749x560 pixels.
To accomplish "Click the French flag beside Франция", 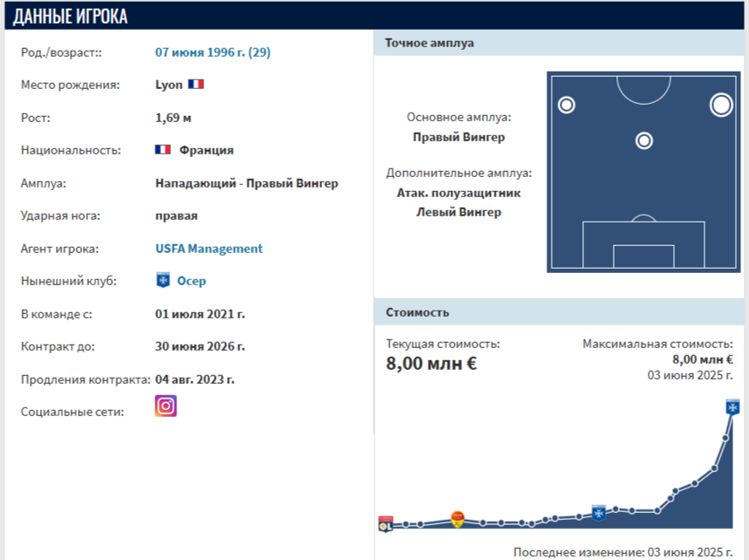I will tap(163, 150).
